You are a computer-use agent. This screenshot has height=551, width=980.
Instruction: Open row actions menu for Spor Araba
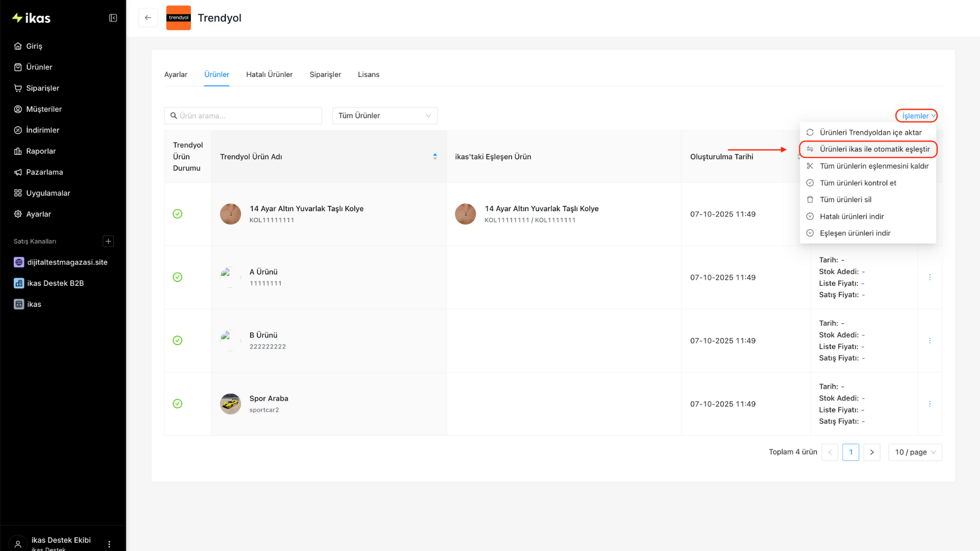[x=929, y=404]
